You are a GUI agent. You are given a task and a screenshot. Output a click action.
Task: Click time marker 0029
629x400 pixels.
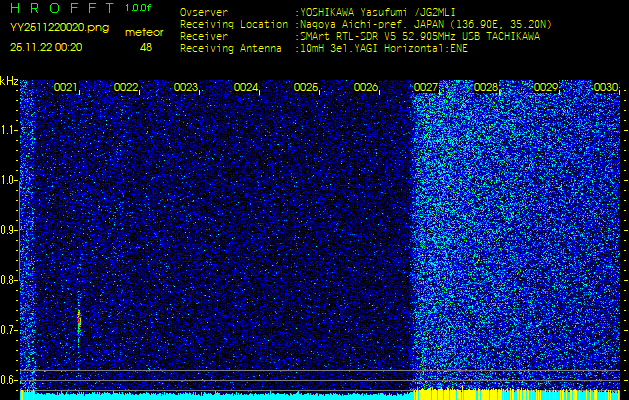546,87
